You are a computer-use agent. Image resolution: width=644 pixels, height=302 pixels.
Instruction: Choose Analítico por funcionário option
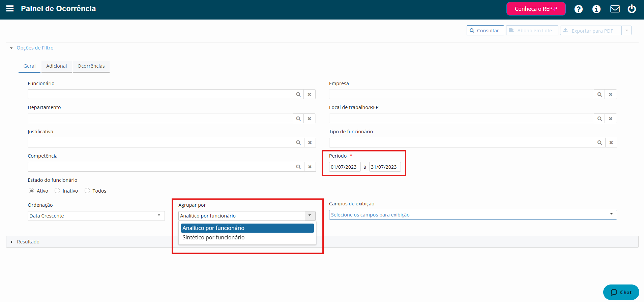247,228
